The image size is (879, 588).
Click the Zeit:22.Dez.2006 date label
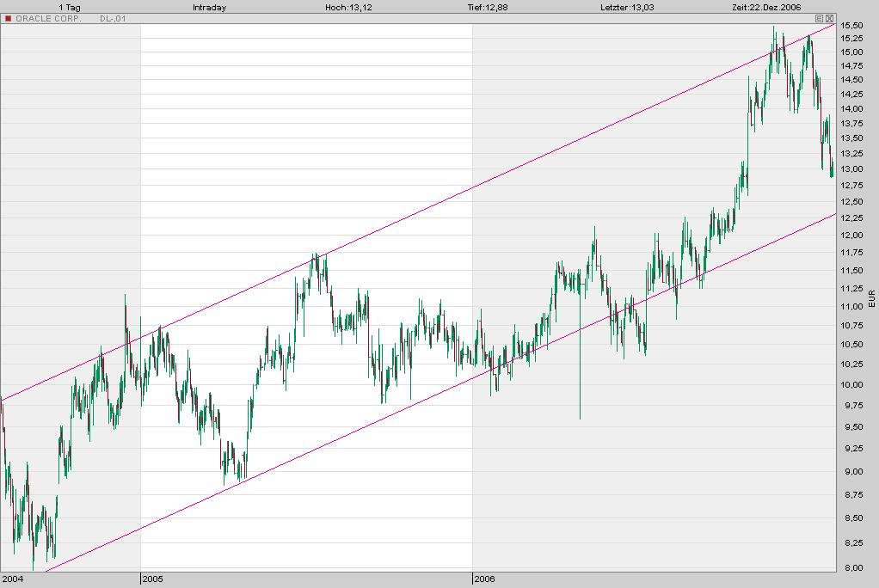766,7
